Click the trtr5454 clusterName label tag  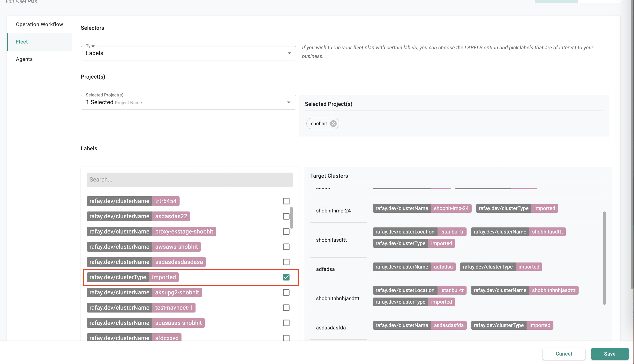point(133,201)
